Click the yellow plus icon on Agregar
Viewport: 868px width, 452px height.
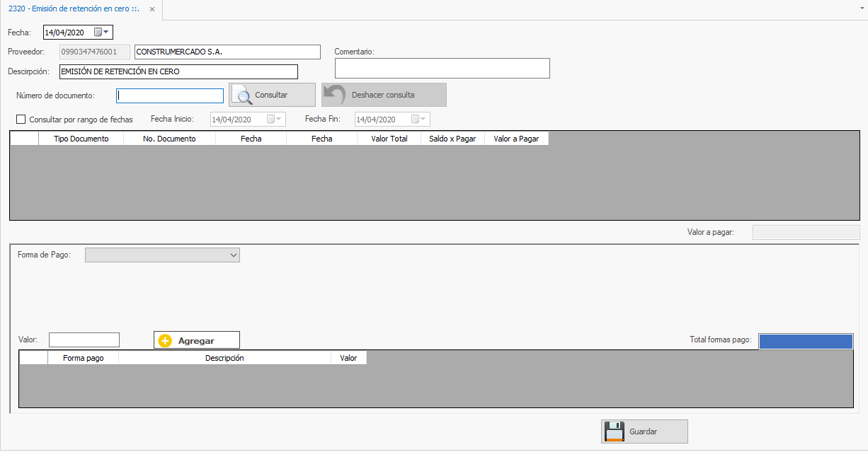pos(165,340)
